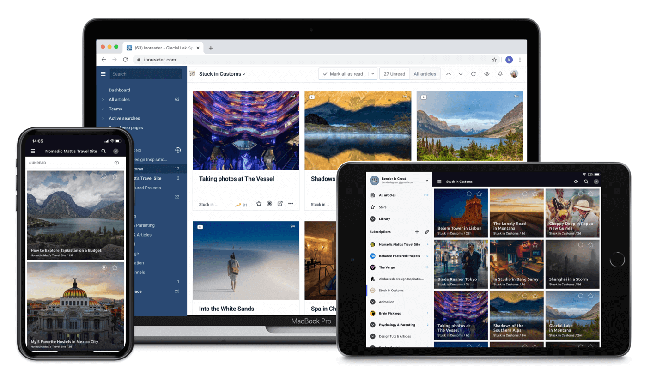Open the user avatar menu on laptop
Image resolution: width=650 pixels, height=376 pixels.
pos(514,74)
